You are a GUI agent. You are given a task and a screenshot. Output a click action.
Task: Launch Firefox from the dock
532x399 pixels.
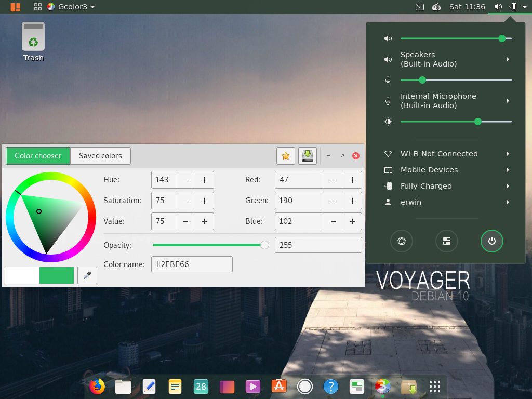click(97, 387)
